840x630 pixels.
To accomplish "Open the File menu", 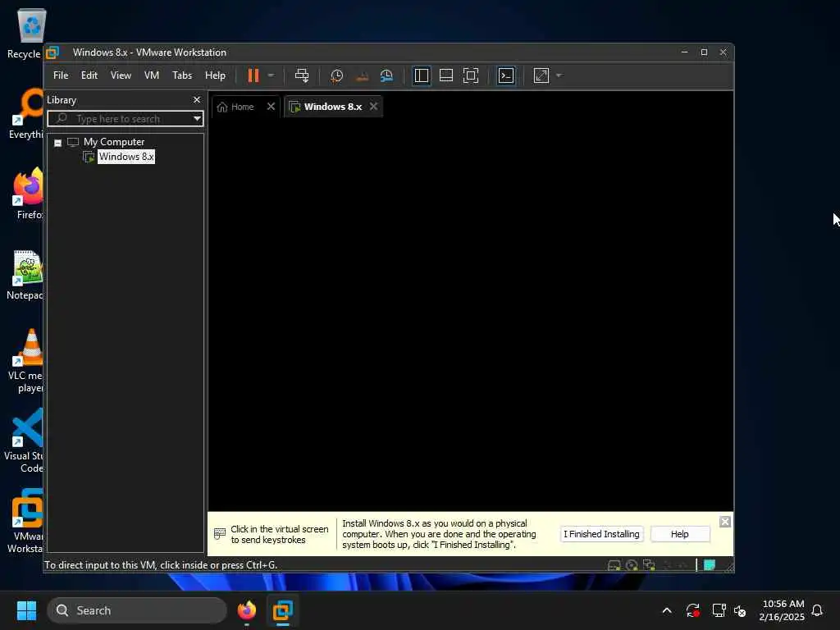I will (x=61, y=75).
